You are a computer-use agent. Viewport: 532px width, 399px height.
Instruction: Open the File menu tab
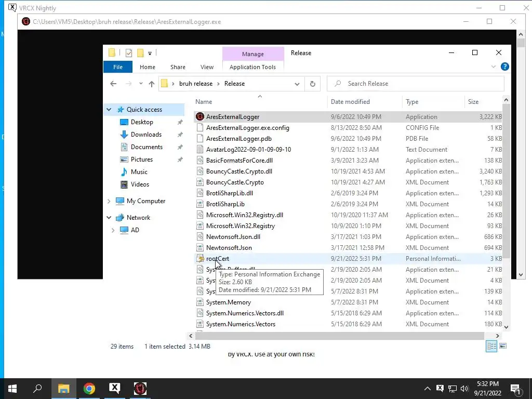(x=118, y=67)
